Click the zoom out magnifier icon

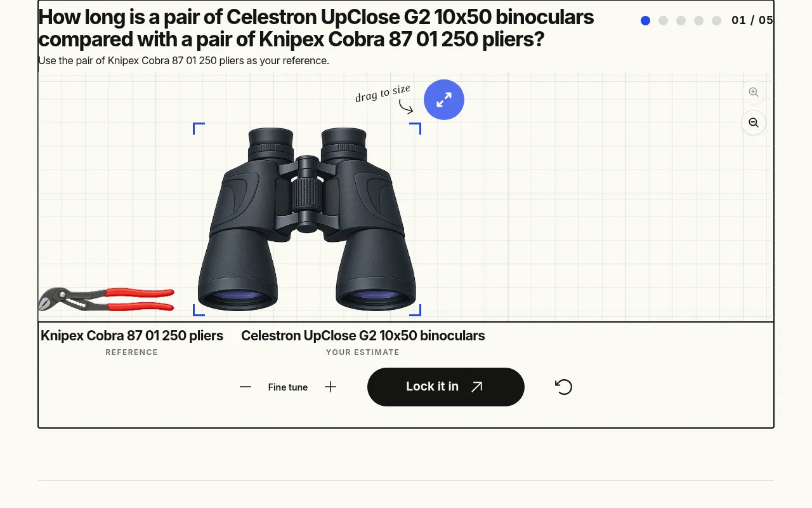click(x=754, y=123)
